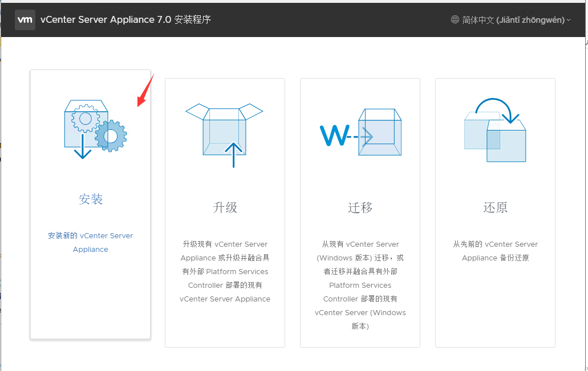Image resolution: width=588 pixels, height=371 pixels.
Task: Click the Upgrade open-box icon
Action: (224, 130)
